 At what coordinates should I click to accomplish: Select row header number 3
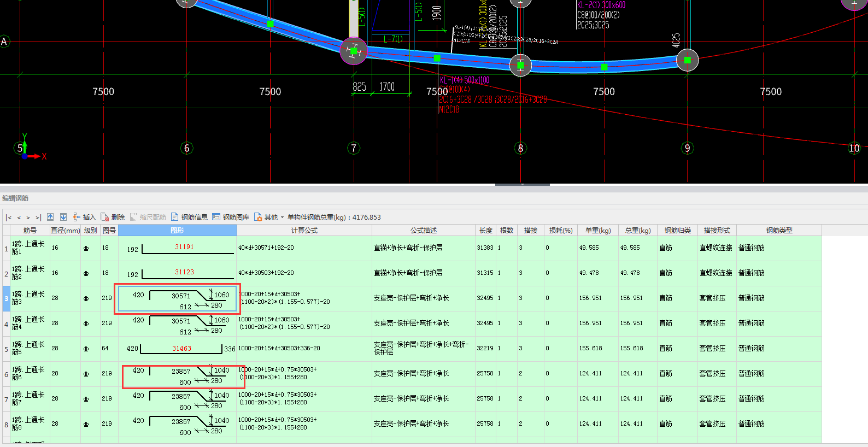(7, 299)
